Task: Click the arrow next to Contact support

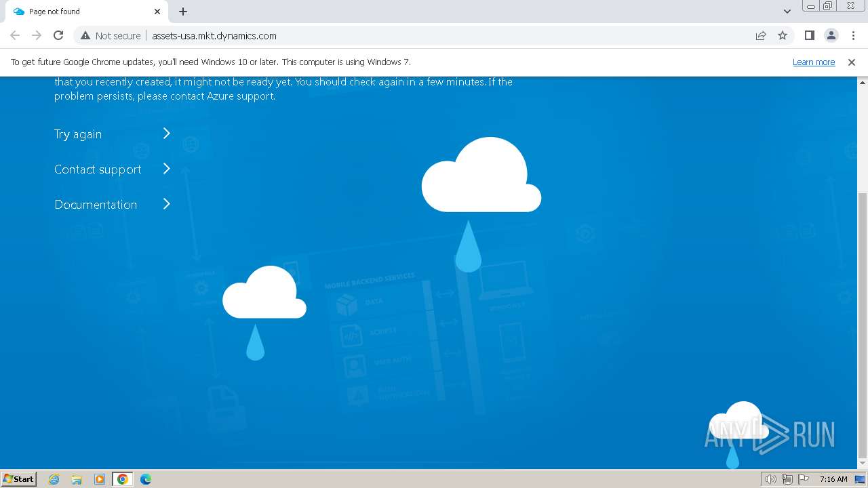Action: [166, 169]
